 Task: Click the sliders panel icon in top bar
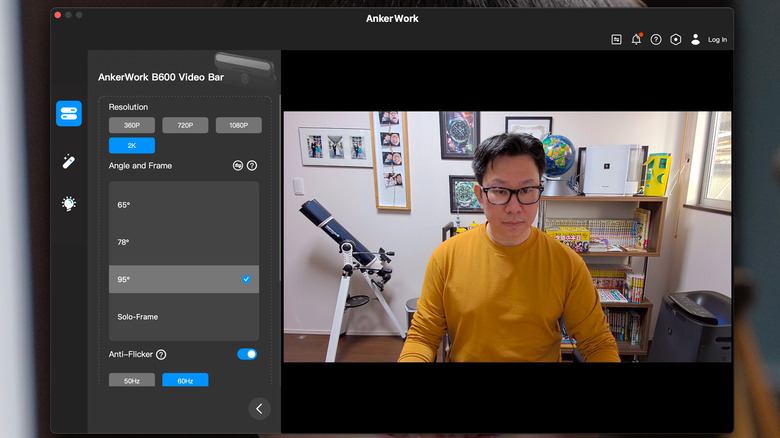point(617,40)
